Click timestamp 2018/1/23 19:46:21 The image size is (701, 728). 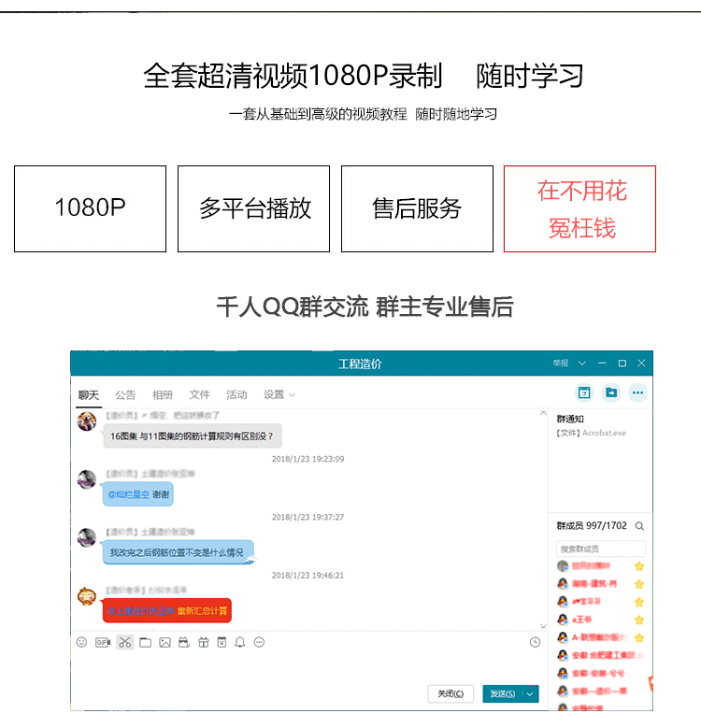[x=308, y=576]
